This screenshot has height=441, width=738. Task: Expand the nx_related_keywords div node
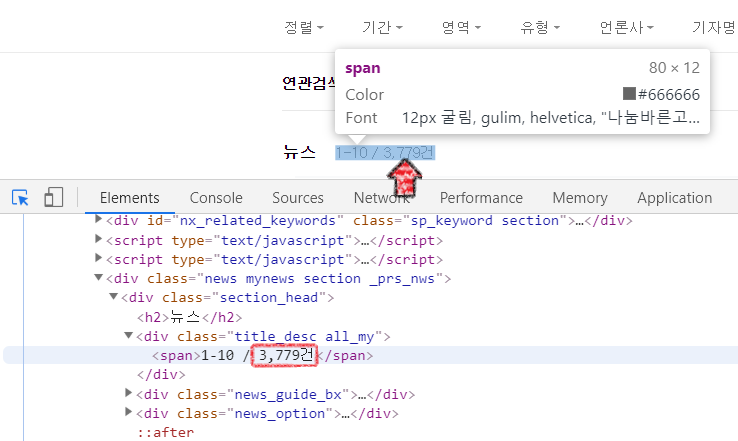[98, 219]
